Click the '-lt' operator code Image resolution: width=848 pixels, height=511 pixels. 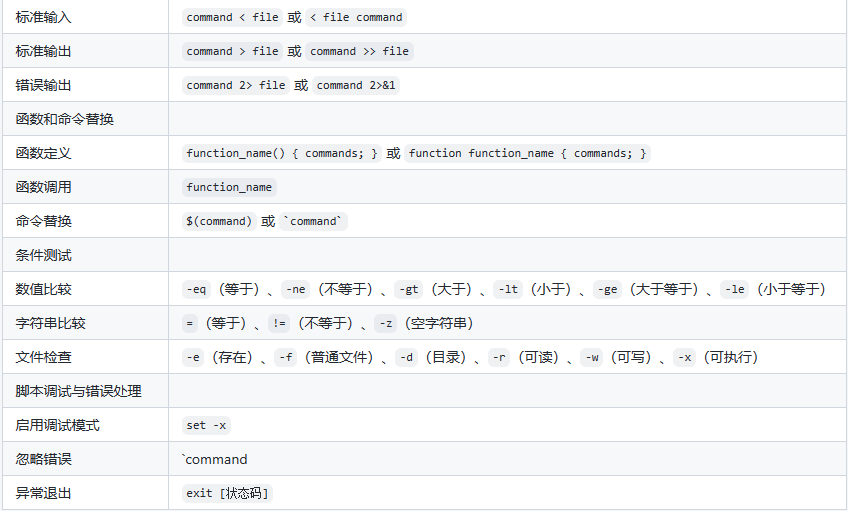tap(508, 290)
